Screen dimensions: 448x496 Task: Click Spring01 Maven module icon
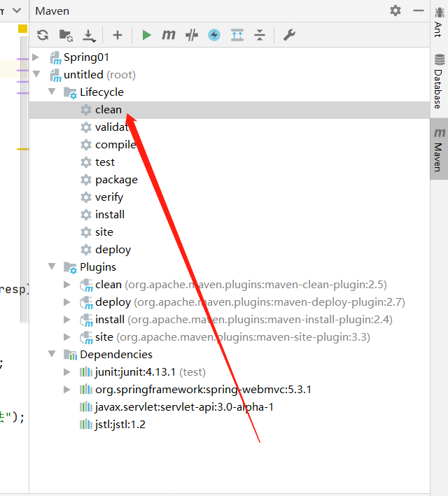click(x=55, y=57)
